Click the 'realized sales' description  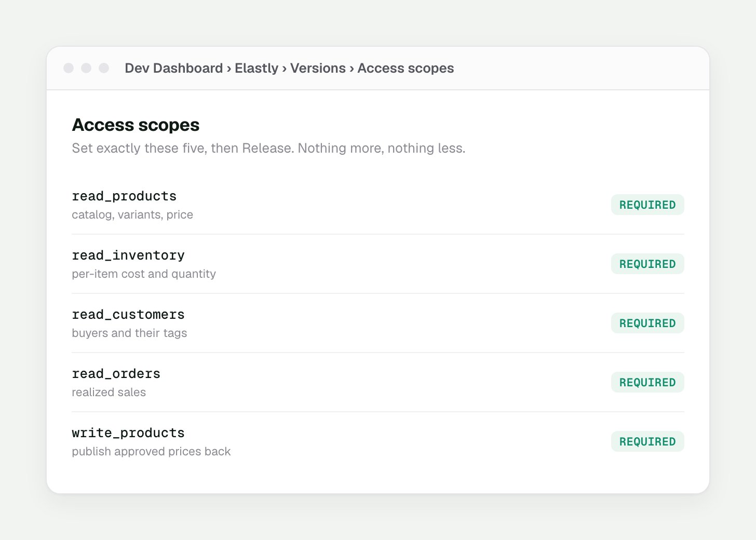109,393
